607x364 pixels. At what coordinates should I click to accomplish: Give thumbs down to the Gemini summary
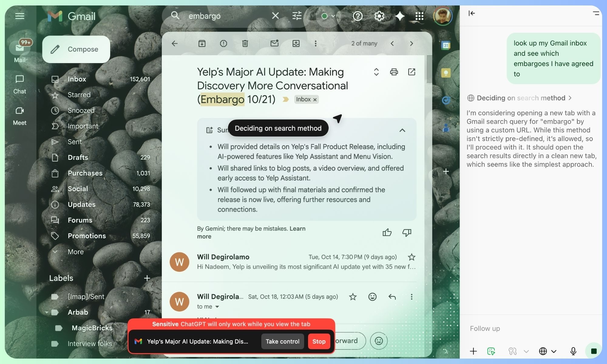tap(407, 233)
